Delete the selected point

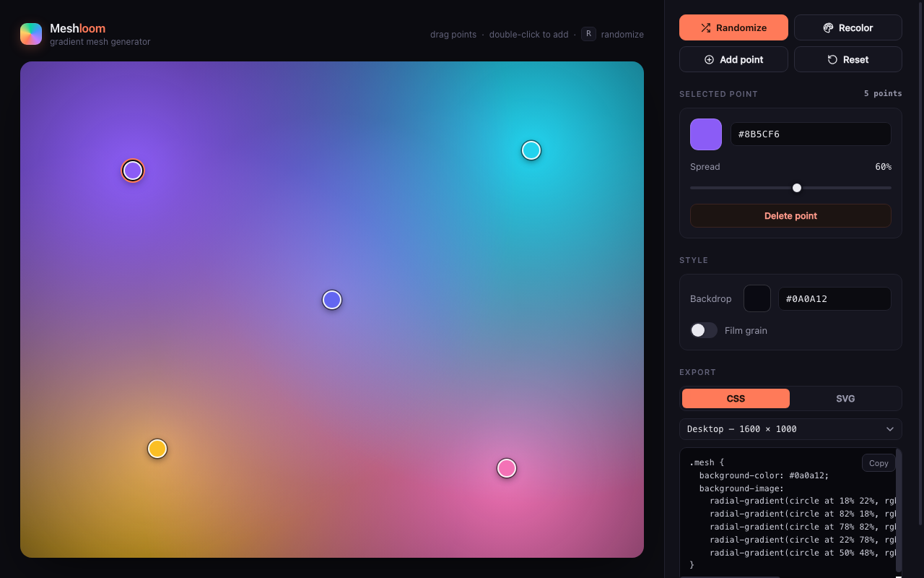pos(790,215)
